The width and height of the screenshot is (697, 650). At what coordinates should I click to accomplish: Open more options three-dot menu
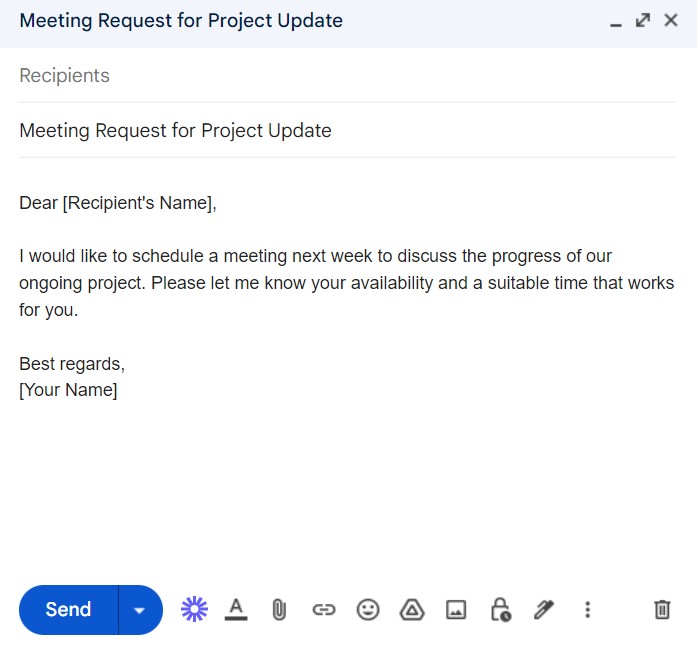coord(588,610)
